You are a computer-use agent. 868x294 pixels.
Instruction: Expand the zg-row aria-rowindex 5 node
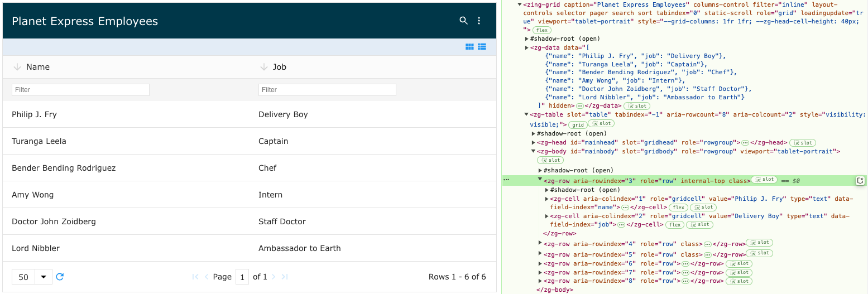pyautogui.click(x=540, y=254)
